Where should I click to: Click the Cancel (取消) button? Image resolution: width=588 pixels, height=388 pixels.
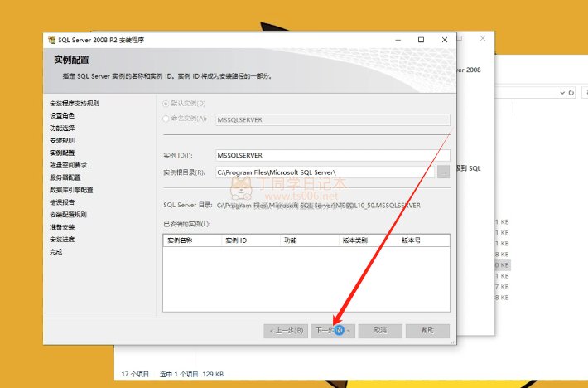380,331
